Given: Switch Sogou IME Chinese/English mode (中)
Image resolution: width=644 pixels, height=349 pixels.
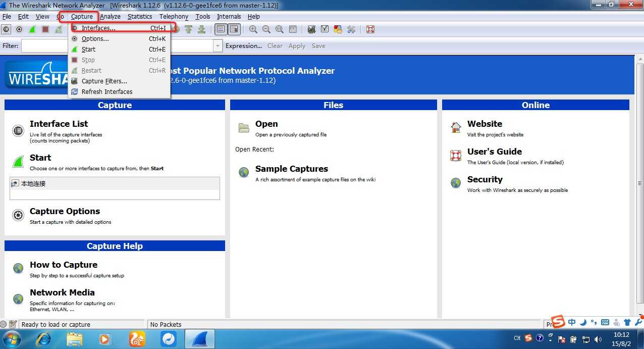Looking at the screenshot, I should (572, 322).
